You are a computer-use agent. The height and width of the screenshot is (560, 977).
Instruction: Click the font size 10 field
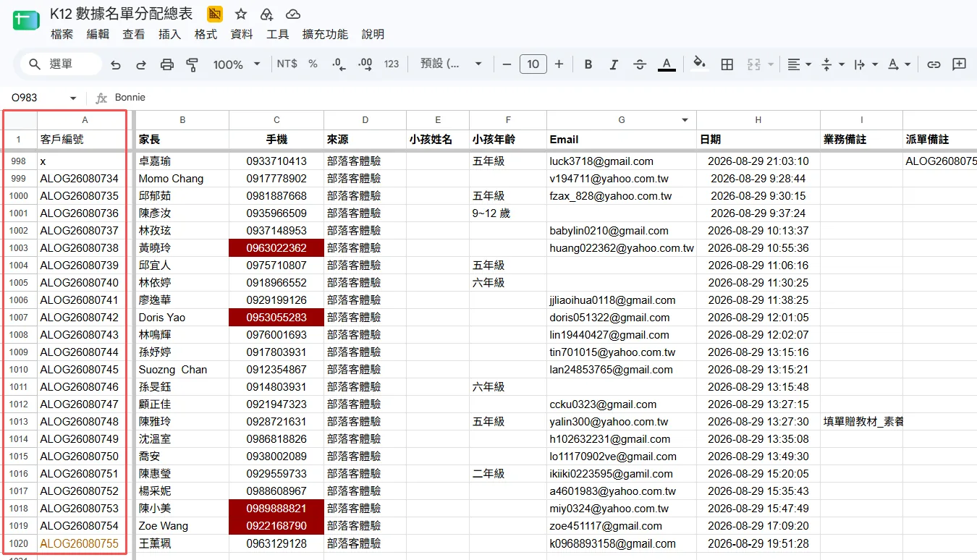tap(533, 64)
